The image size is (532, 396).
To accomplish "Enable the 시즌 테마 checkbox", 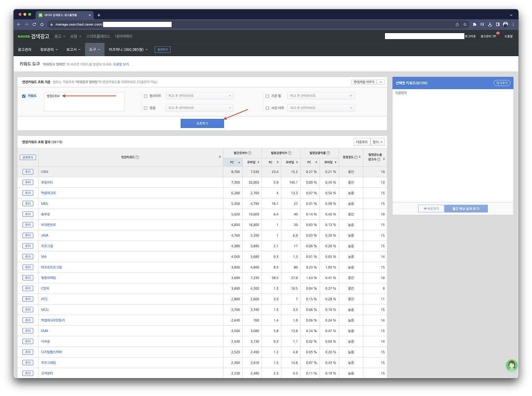I will click(x=267, y=108).
